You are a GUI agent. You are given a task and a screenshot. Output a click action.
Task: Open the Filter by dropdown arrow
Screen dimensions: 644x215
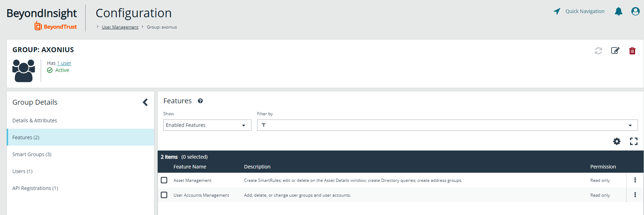tap(630, 125)
